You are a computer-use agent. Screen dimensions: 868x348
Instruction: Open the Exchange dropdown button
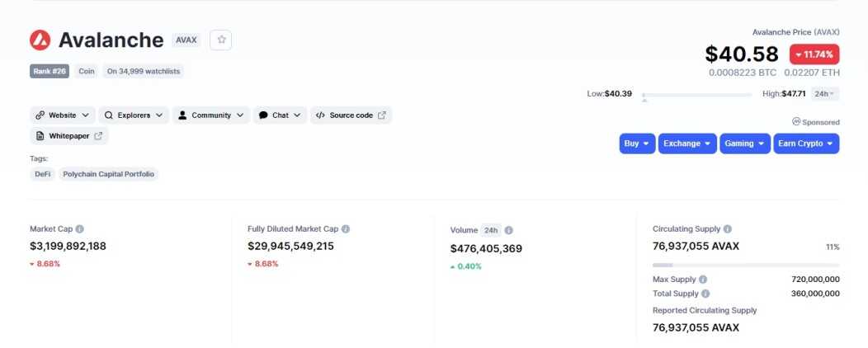point(687,143)
